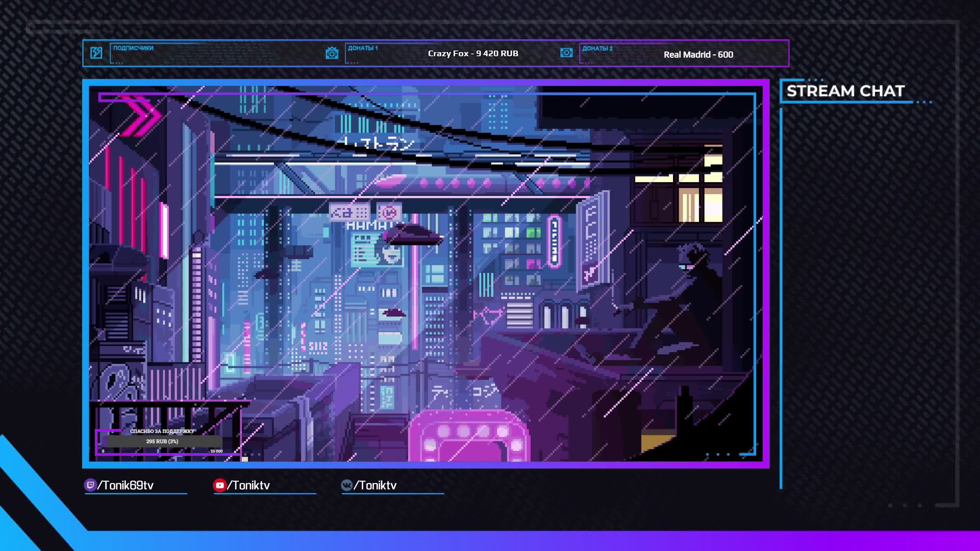Image resolution: width=980 pixels, height=551 pixels.
Task: Click the YouTube logo icon
Action: (x=219, y=485)
